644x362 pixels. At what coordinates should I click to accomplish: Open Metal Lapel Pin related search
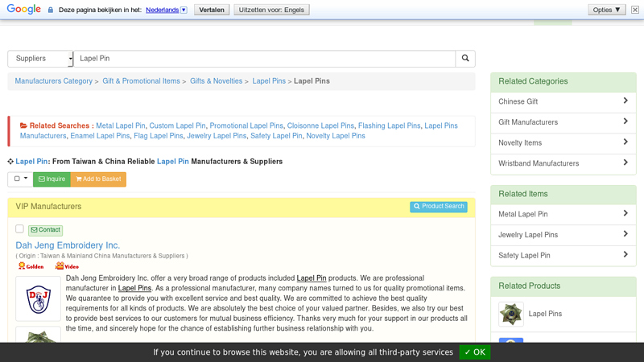[121, 125]
